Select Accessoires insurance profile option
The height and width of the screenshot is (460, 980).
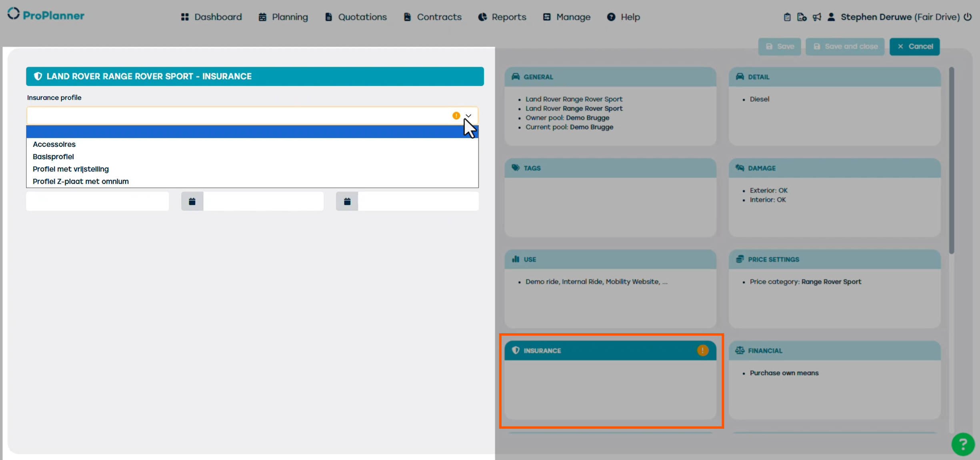tap(54, 144)
